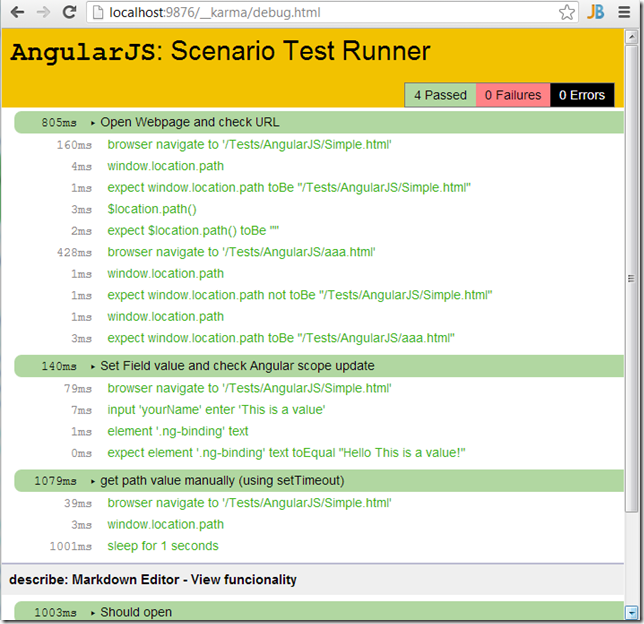Click the scrollbar up arrow
Screen dimensions: 644x624
tap(631, 37)
